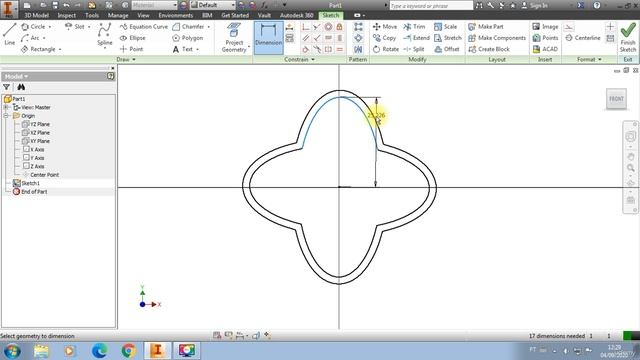Select the Rectangle tool
The width and height of the screenshot is (640, 360).
pos(39,49)
